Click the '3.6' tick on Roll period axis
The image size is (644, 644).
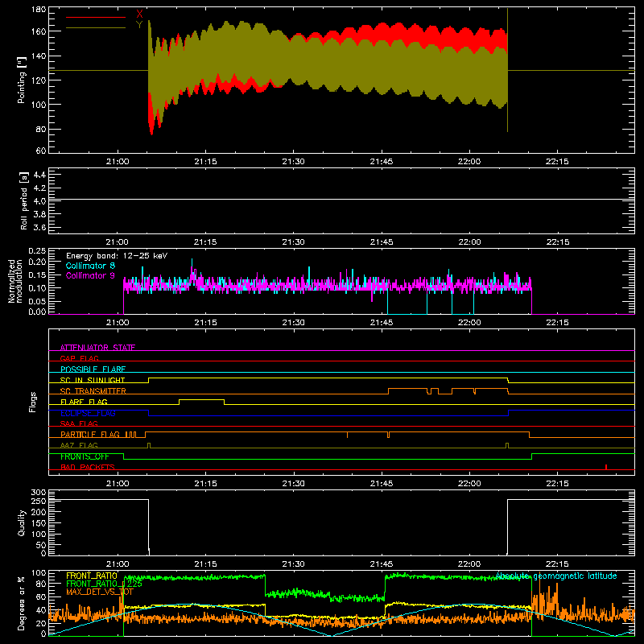pos(39,227)
